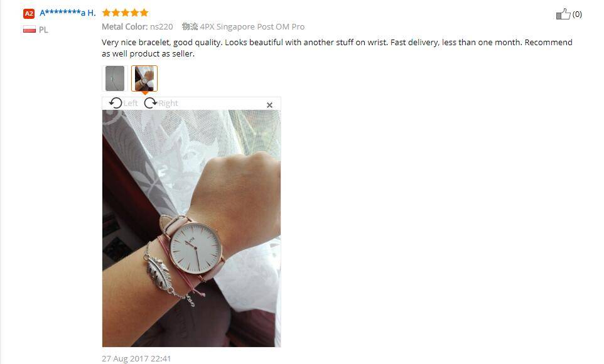Click the "Right" rotate label
Image resolution: width=604 pixels, height=364 pixels.
coord(168,103)
